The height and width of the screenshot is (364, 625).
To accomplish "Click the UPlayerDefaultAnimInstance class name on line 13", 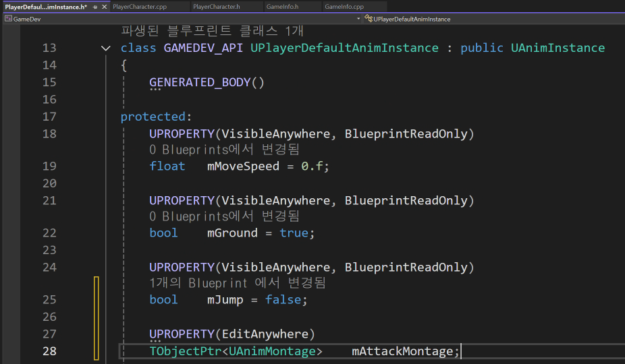I will click(x=344, y=48).
